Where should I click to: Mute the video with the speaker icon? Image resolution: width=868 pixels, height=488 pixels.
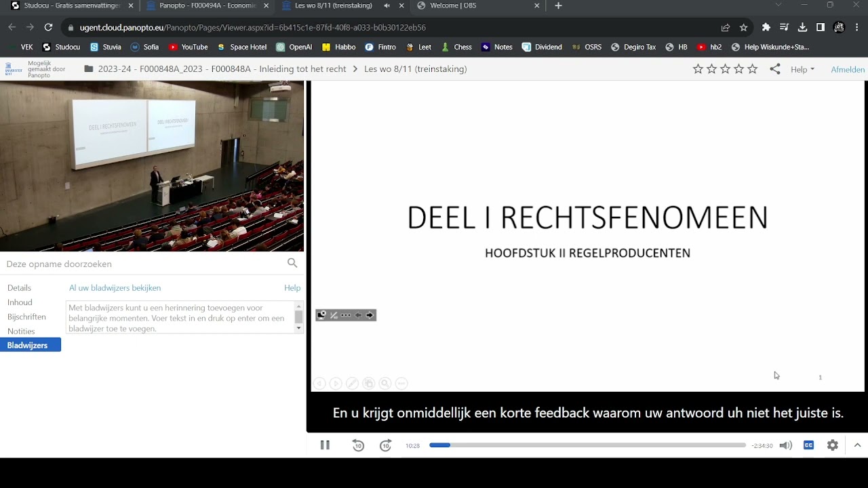point(785,445)
